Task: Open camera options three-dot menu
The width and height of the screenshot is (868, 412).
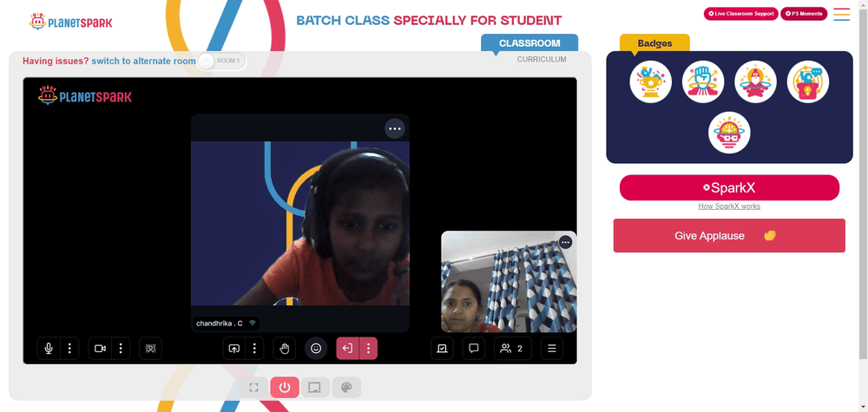Action: pyautogui.click(x=121, y=349)
